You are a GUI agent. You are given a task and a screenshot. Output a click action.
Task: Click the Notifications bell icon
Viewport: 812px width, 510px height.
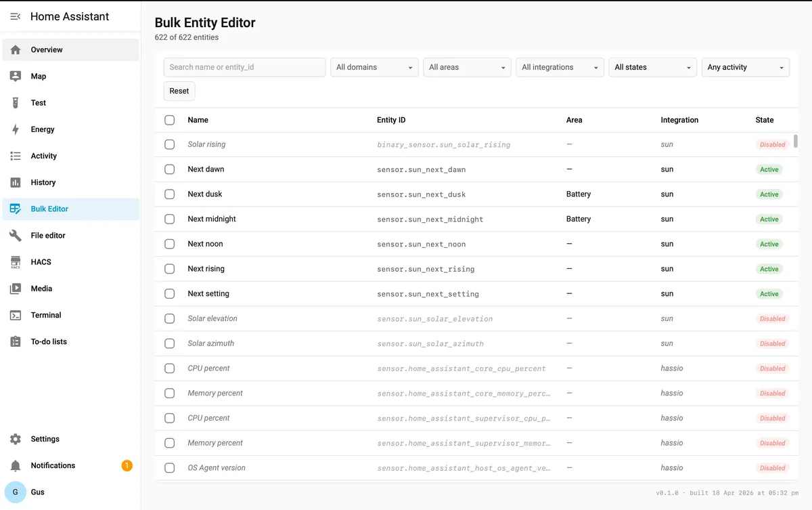tap(16, 465)
